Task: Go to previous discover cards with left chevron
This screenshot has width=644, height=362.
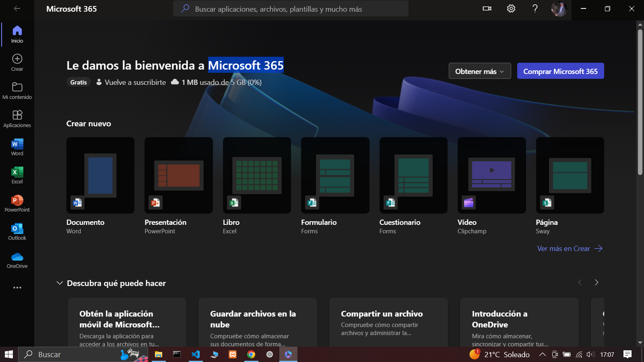Action: point(580,282)
